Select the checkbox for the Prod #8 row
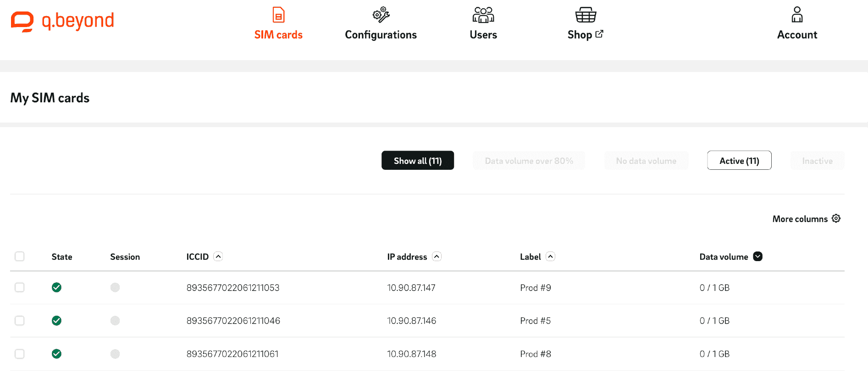 point(19,354)
